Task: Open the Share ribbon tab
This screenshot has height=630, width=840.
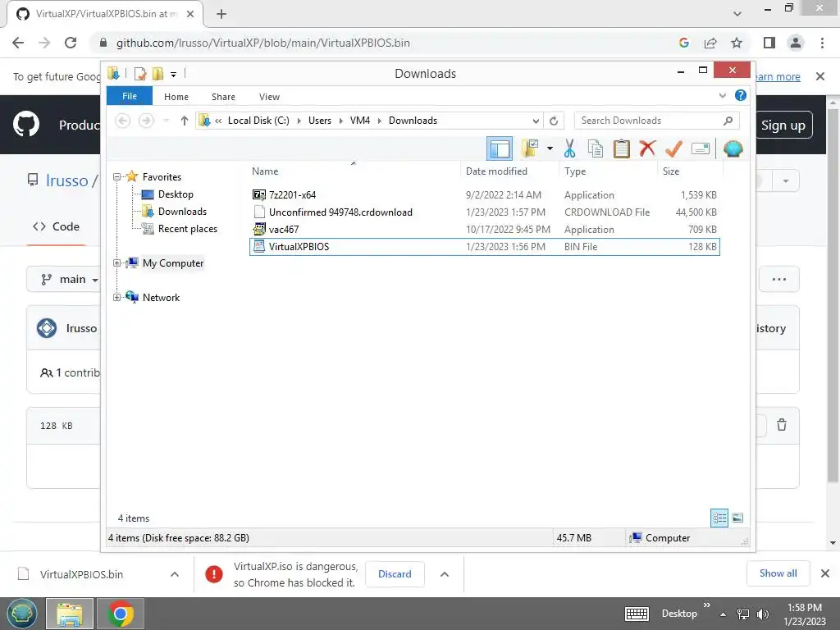Action: (x=223, y=97)
